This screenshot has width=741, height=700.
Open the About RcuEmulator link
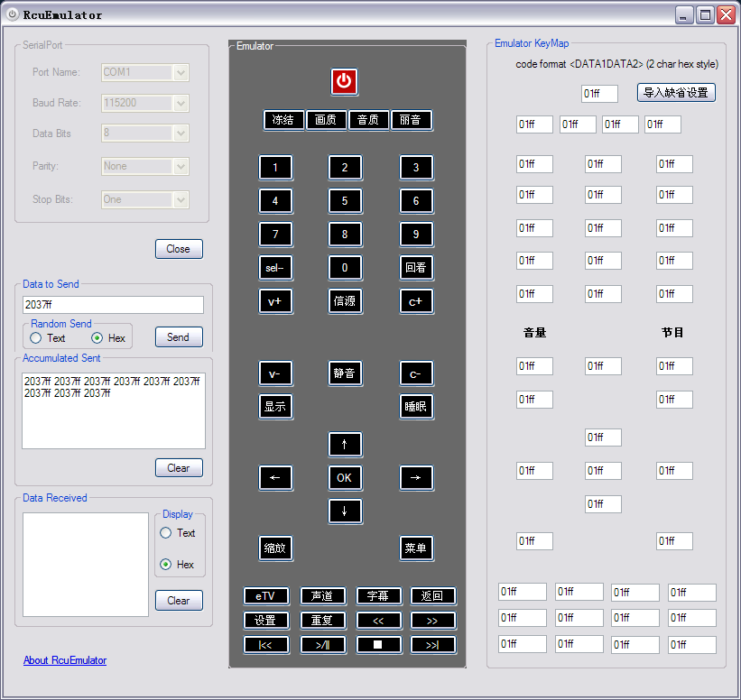(65, 660)
